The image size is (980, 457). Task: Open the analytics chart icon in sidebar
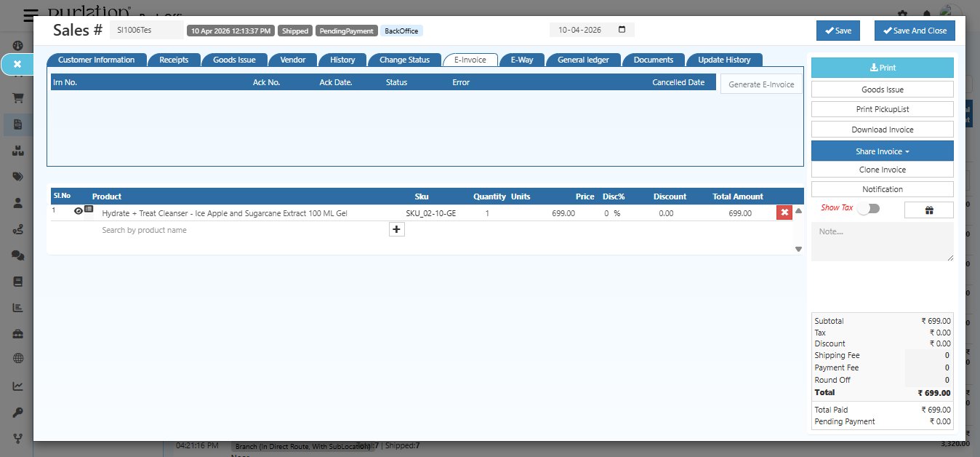point(17,384)
